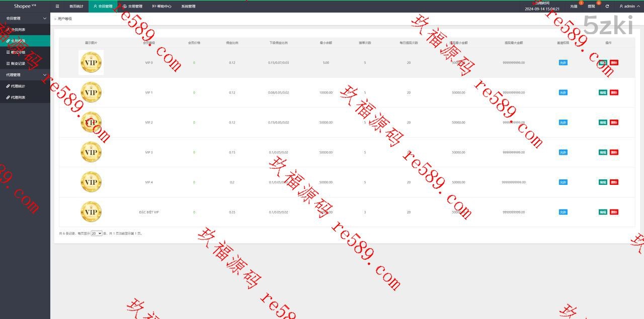644x319 pixels.
Task: Open 代理列表 in the sidebar
Action: tap(18, 97)
